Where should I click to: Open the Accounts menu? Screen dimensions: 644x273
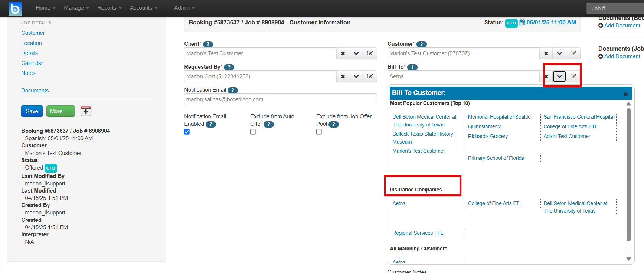tap(144, 8)
